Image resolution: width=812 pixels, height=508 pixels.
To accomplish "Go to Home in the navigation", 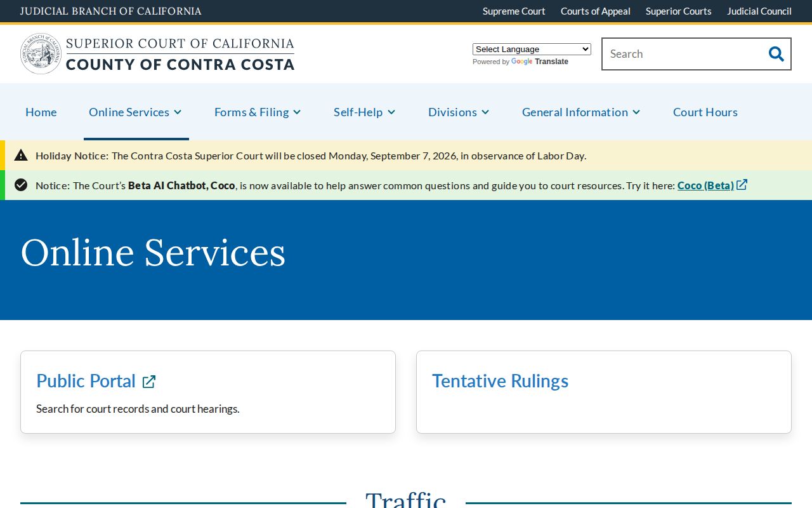I will pos(41,112).
